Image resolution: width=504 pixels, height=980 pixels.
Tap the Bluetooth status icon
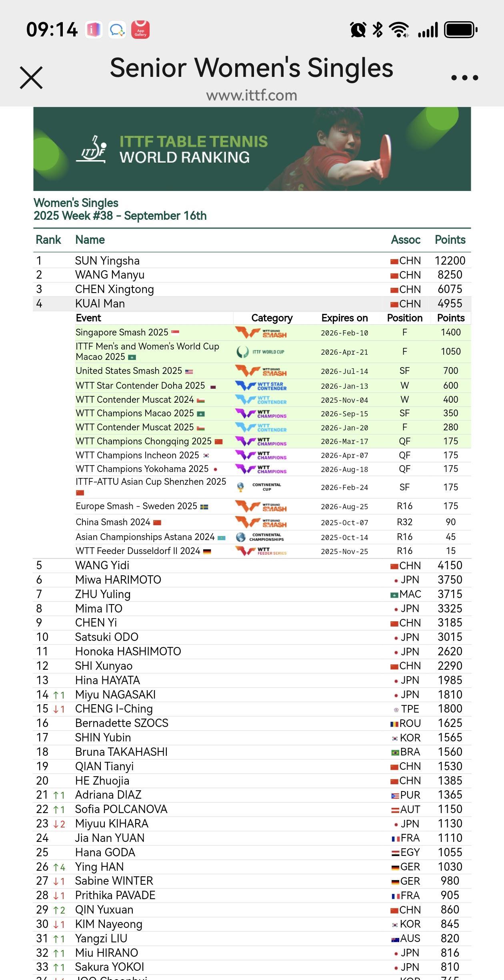[x=378, y=30]
